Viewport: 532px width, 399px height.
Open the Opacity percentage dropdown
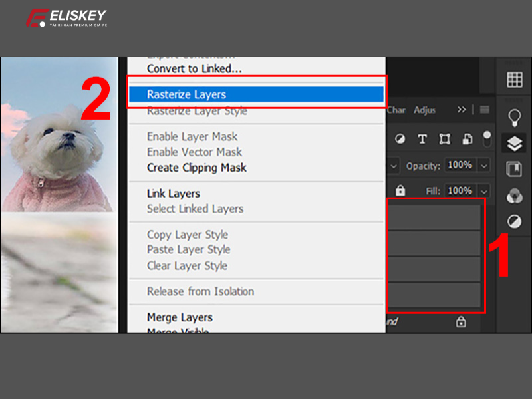tap(483, 165)
